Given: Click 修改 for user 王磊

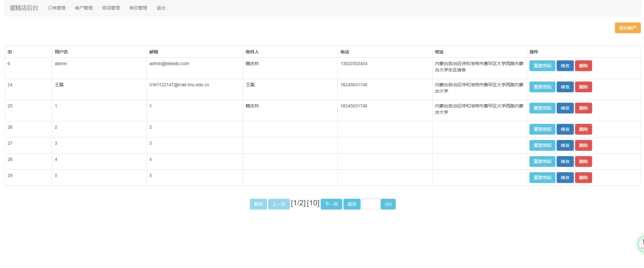Looking at the screenshot, I should 565,87.
